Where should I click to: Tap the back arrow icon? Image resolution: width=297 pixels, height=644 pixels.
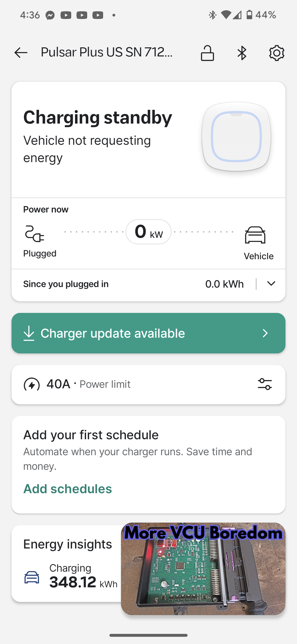[x=21, y=52]
